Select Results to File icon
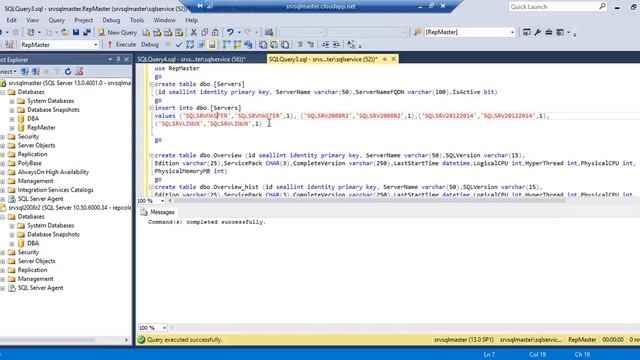This screenshot has height=360, width=640. click(x=285, y=44)
